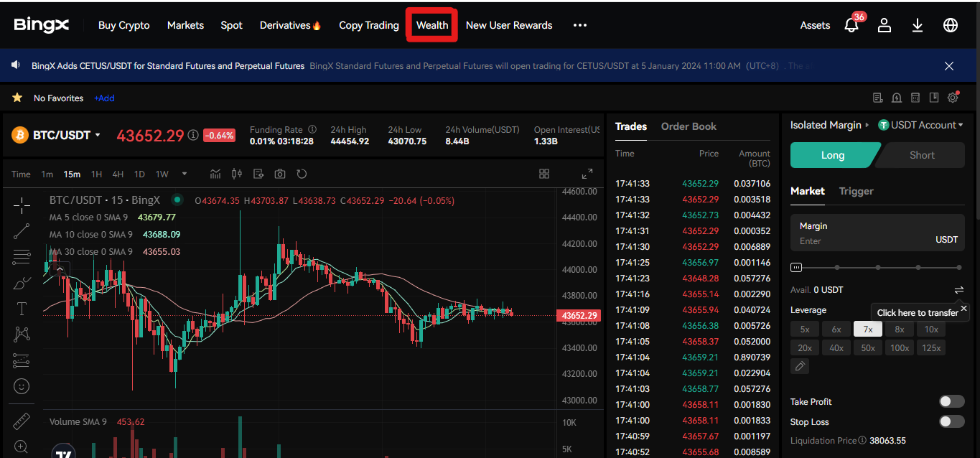
Task: Switch to the Trades tab
Action: click(631, 126)
